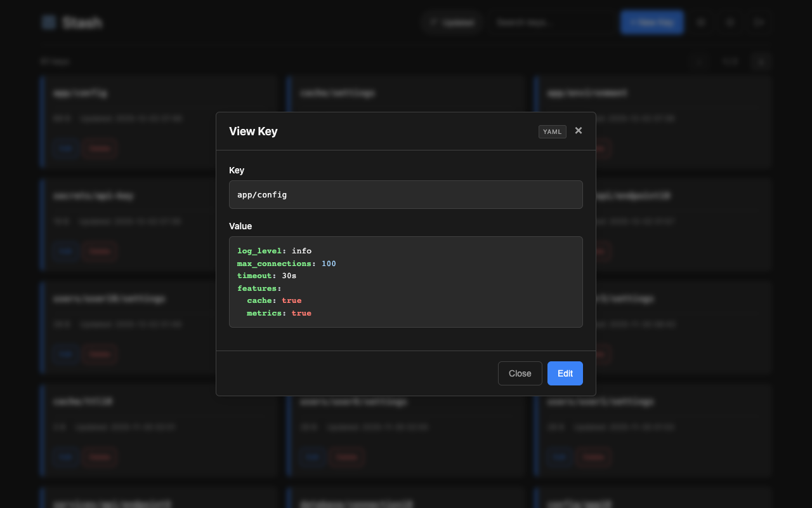Click the New Key button in the header

(x=652, y=22)
